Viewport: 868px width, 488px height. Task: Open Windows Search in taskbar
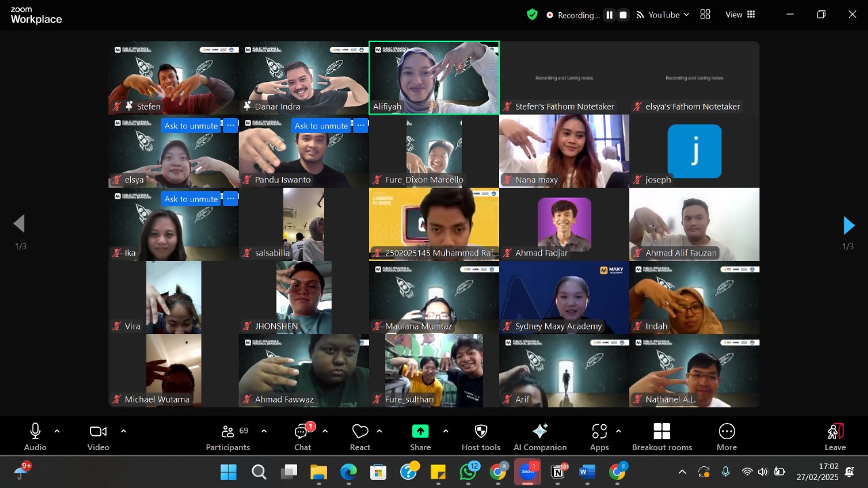coord(259,472)
